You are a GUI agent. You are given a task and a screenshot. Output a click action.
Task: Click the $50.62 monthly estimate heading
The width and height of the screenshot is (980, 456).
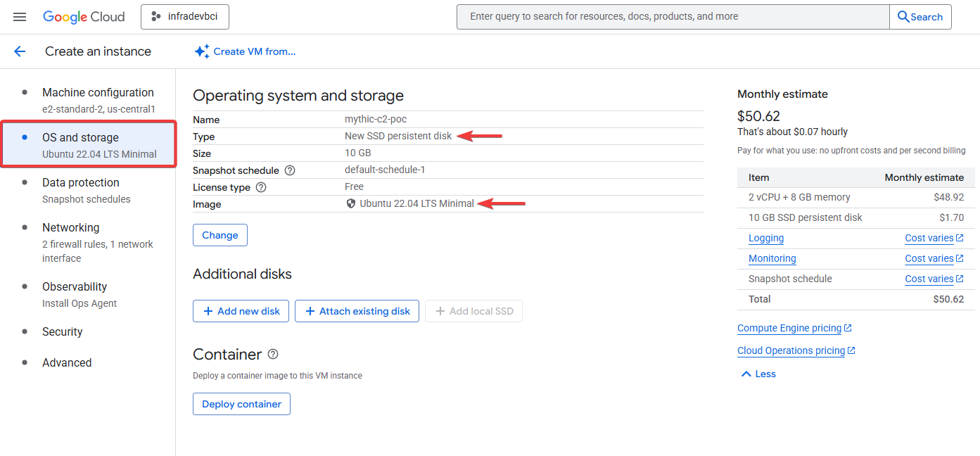pyautogui.click(x=758, y=116)
